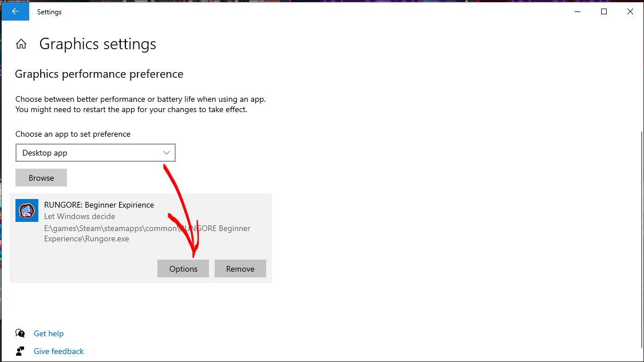
Task: Click the Let Windows decide label
Action: pyautogui.click(x=80, y=216)
